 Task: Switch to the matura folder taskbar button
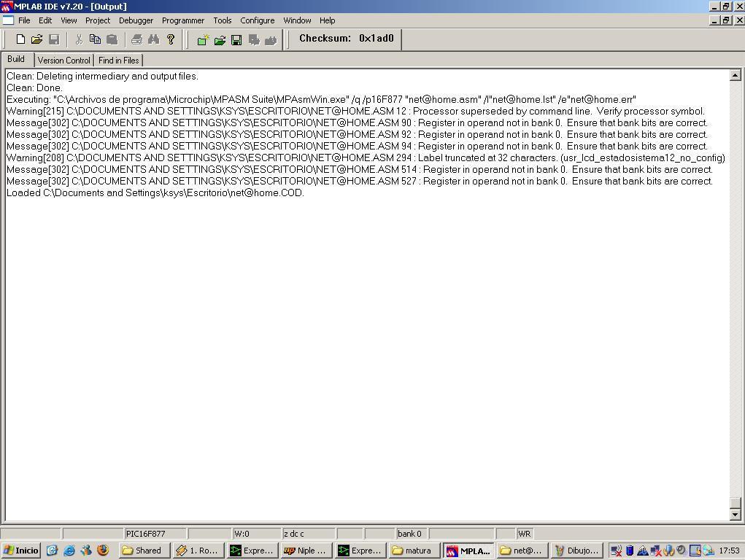[x=413, y=551]
